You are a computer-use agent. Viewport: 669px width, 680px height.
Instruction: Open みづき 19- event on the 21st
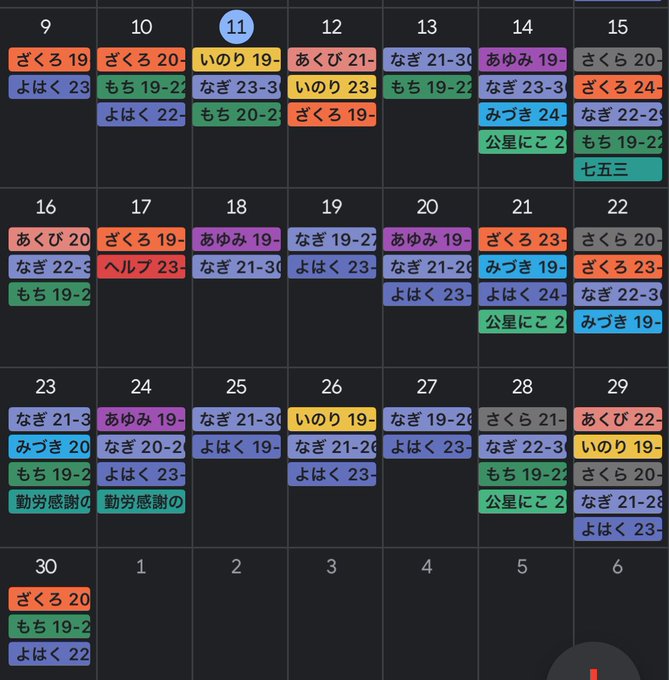(523, 267)
